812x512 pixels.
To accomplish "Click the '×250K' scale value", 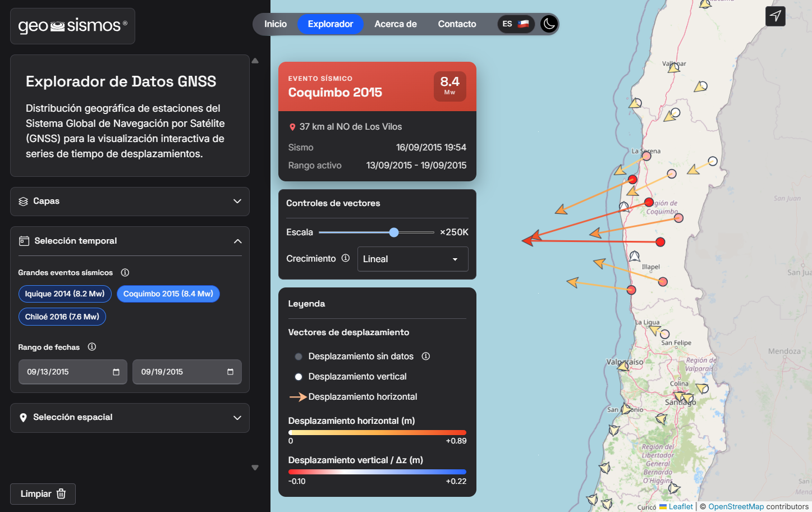I will (454, 232).
